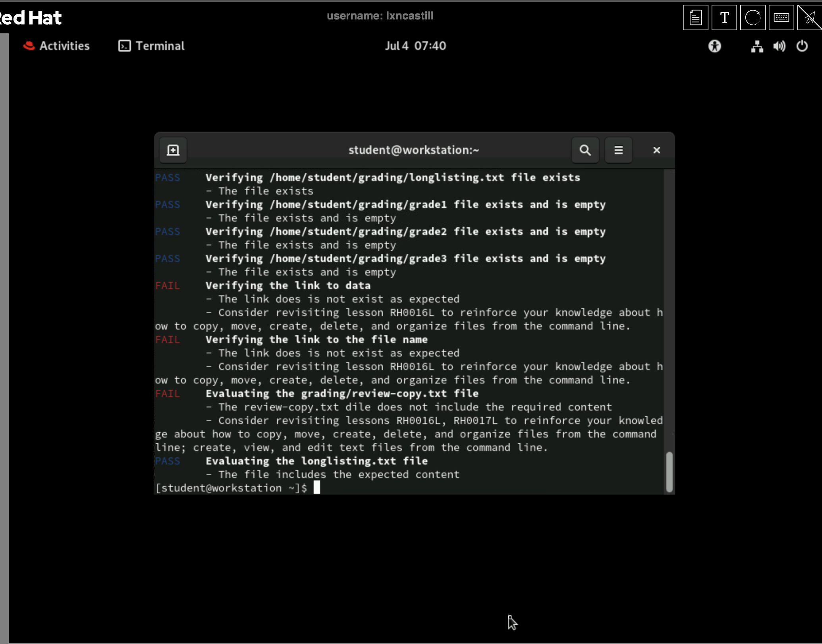Close the terminal window
This screenshot has height=644, width=822.
[656, 150]
